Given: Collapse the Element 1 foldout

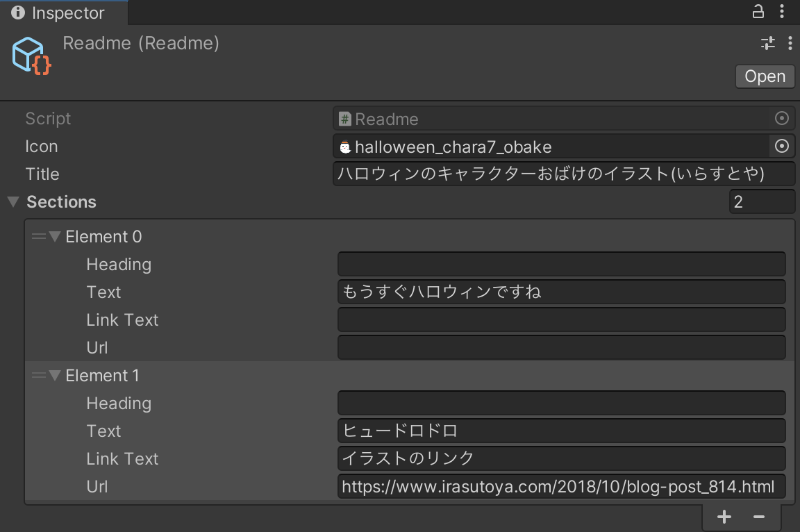Looking at the screenshot, I should click(55, 375).
